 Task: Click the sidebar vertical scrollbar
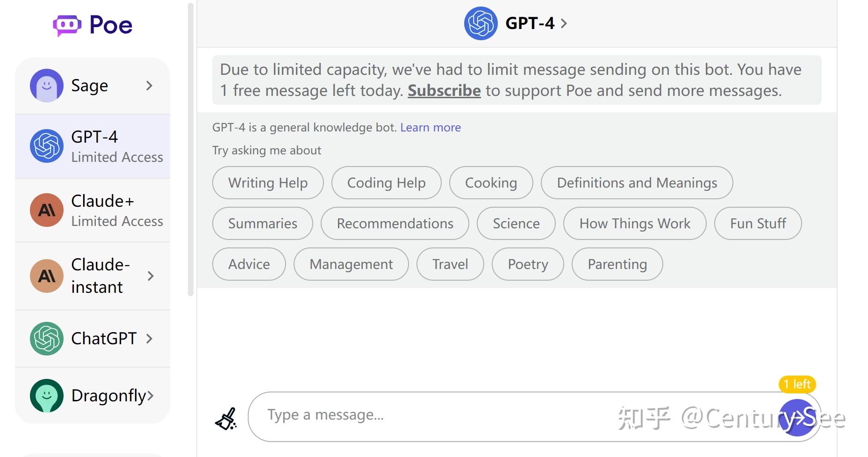point(190,150)
